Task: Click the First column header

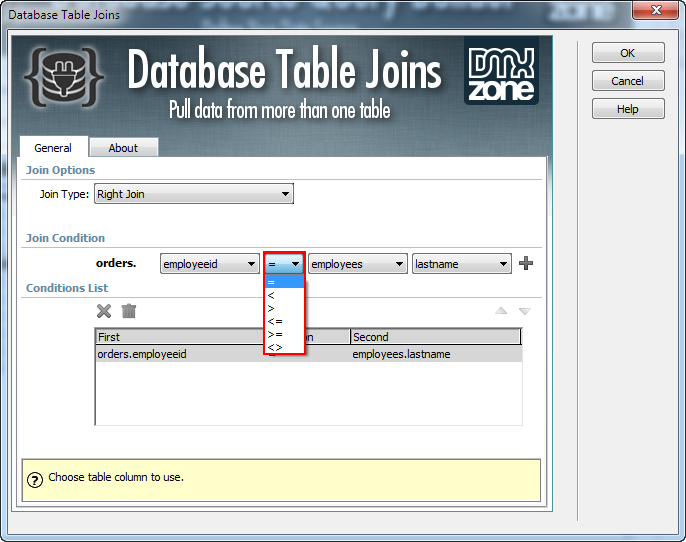Action: coord(179,337)
